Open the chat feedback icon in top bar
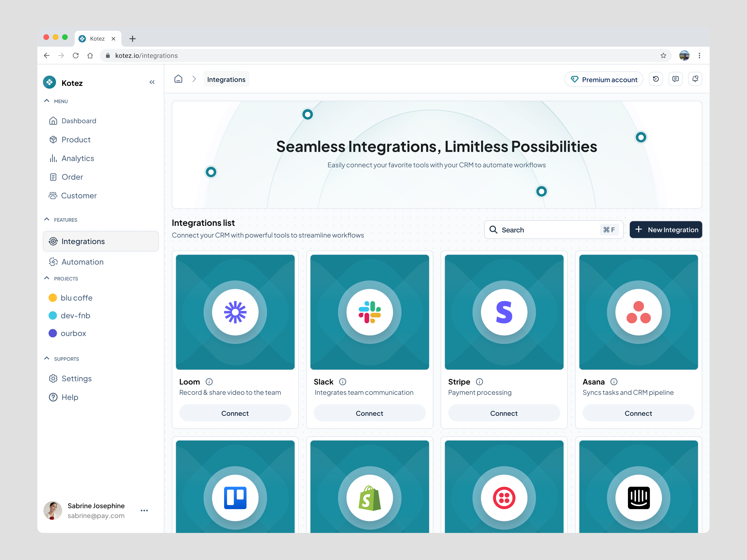Image resolution: width=747 pixels, height=560 pixels. point(675,79)
